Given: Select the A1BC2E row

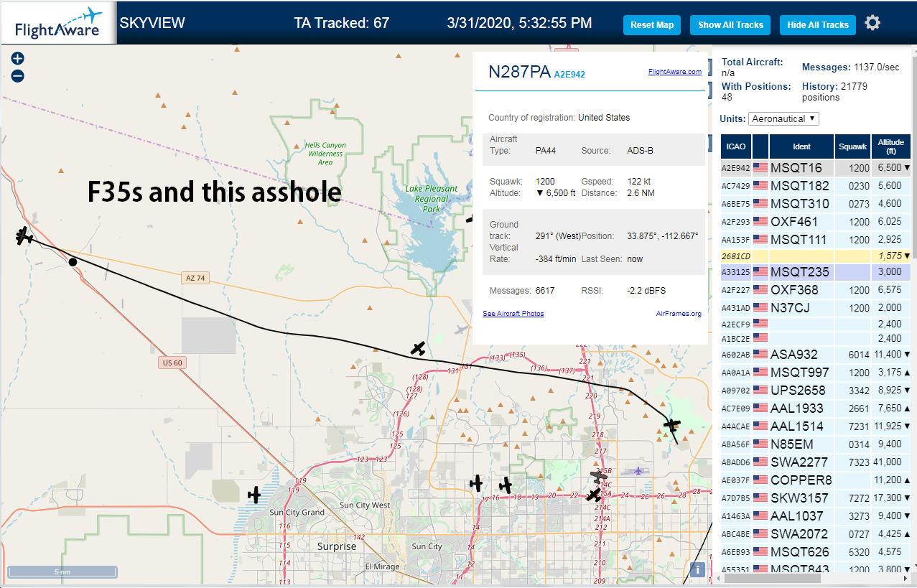Looking at the screenshot, I should tap(815, 338).
